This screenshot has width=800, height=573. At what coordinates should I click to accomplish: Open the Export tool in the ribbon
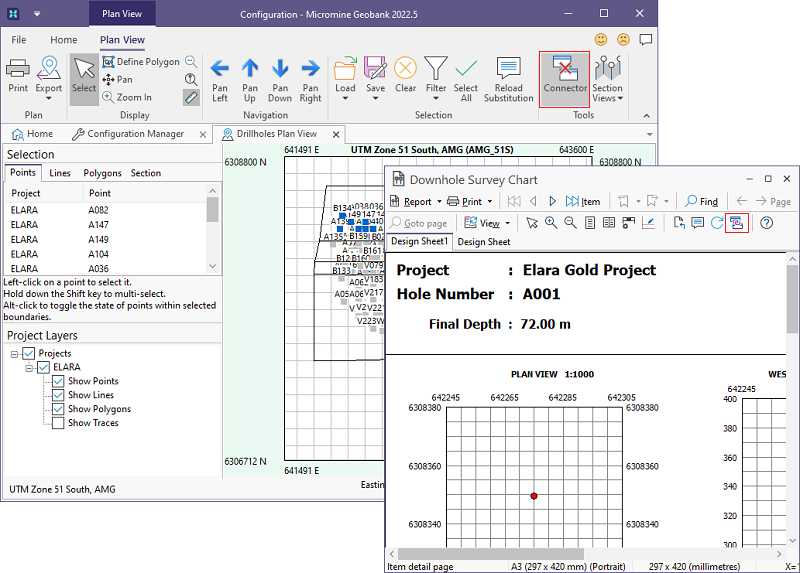click(48, 76)
